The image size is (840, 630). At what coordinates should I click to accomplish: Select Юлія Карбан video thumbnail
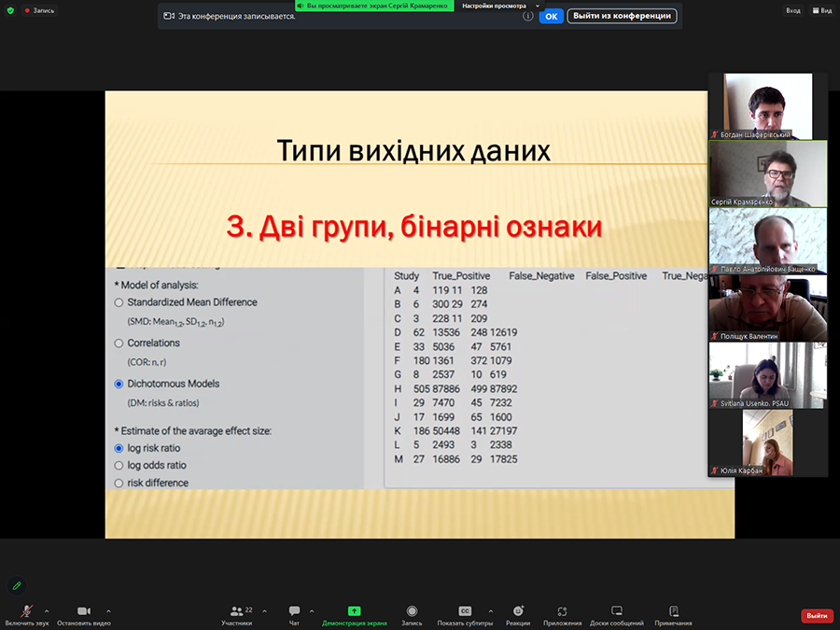click(x=768, y=442)
